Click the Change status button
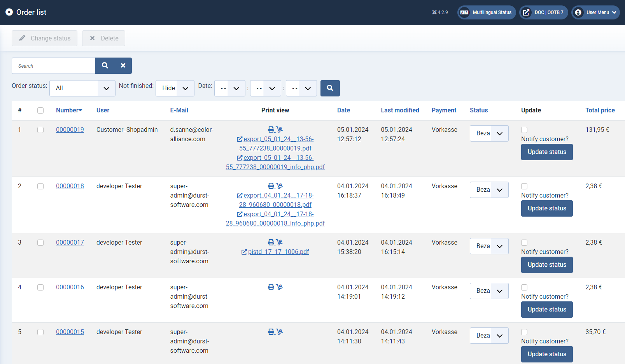The height and width of the screenshot is (364, 625). [x=44, y=38]
